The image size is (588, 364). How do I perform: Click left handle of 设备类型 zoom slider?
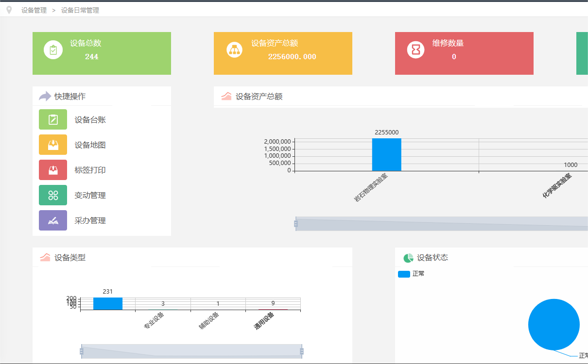82,351
